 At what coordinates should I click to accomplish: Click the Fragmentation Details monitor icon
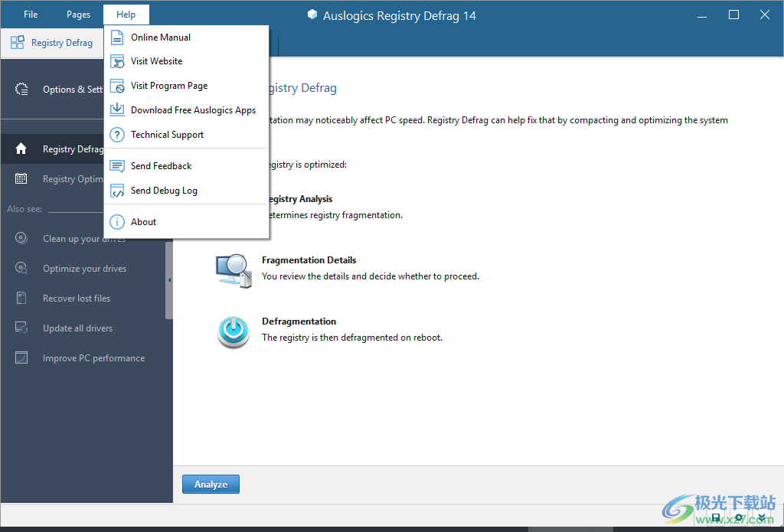pyautogui.click(x=234, y=271)
